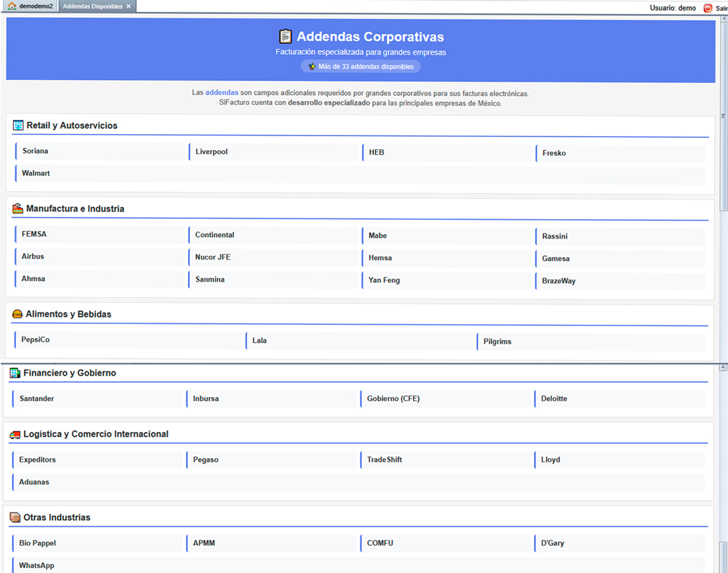Screen dimensions: 728x573
Task: Close the Addendas Disponibles tab
Action: 129,6
